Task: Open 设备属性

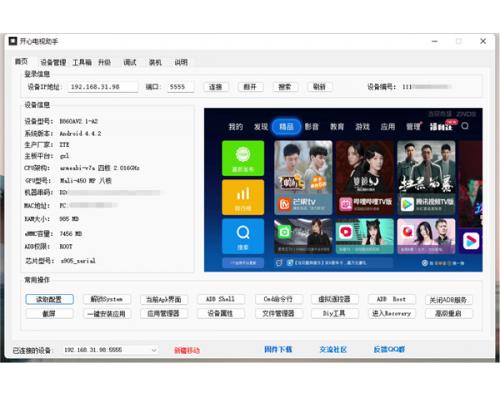Action: click(x=220, y=314)
